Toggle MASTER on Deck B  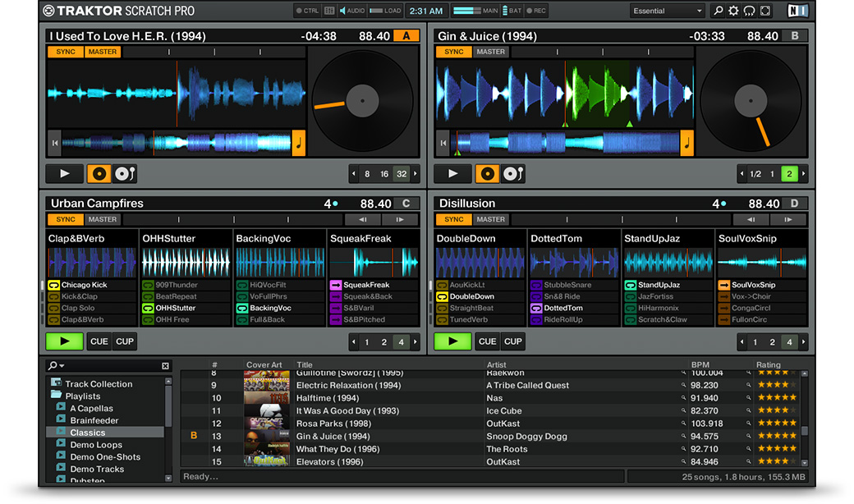coord(490,52)
